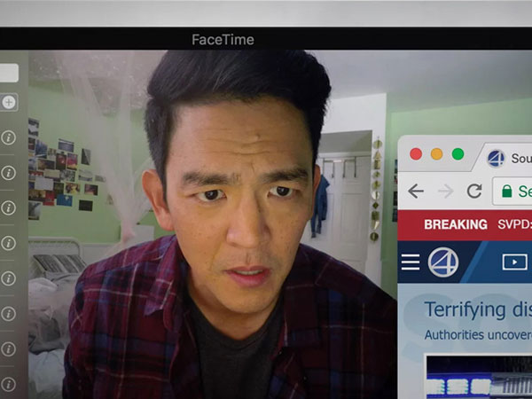Click the "SVPD:" breaking news text
The height and width of the screenshot is (399, 532).
point(514,224)
